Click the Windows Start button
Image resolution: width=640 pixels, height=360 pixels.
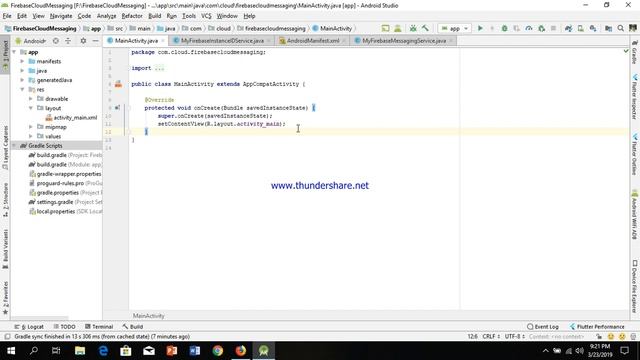coord(11,351)
